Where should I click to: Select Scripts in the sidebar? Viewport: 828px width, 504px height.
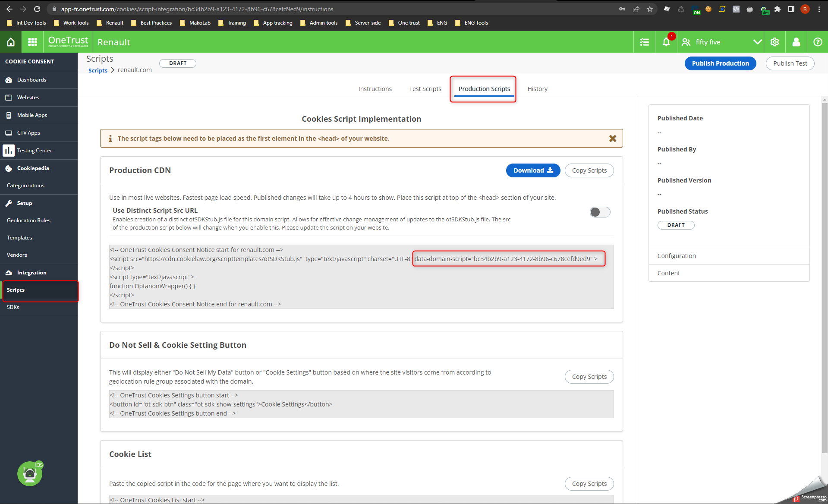pos(39,290)
